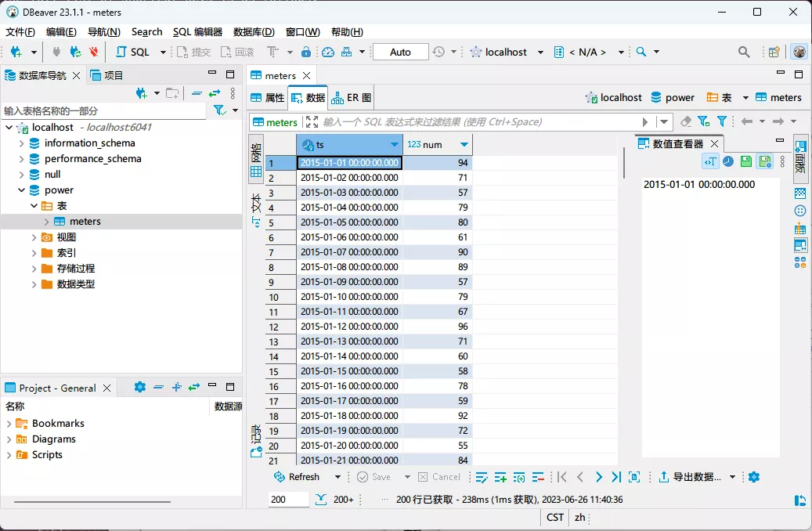Jump to the last page of results
812x531 pixels.
click(616, 477)
